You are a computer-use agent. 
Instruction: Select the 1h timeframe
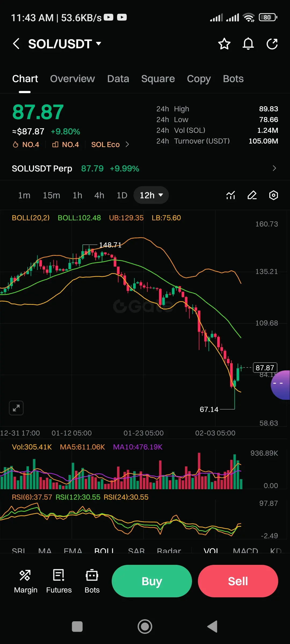77,195
